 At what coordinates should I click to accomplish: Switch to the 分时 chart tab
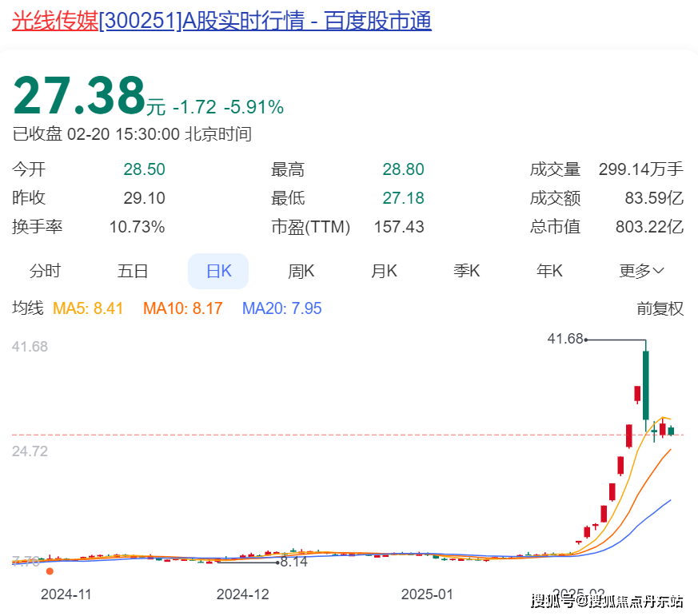pyautogui.click(x=45, y=271)
